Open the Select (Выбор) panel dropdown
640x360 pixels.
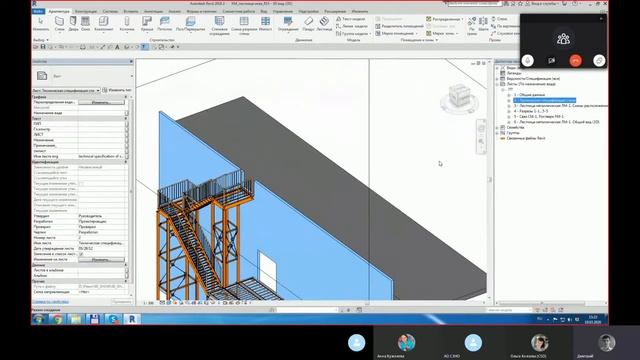tap(41, 40)
